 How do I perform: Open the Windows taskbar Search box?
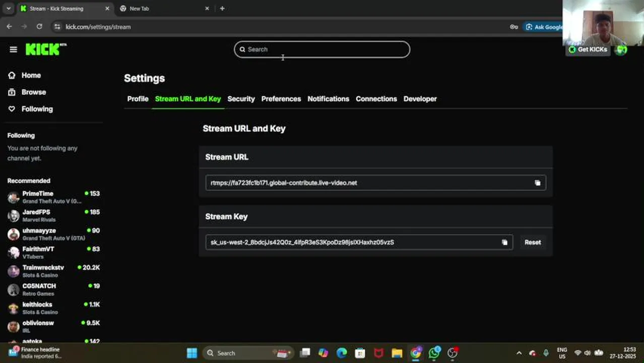pyautogui.click(x=248, y=353)
